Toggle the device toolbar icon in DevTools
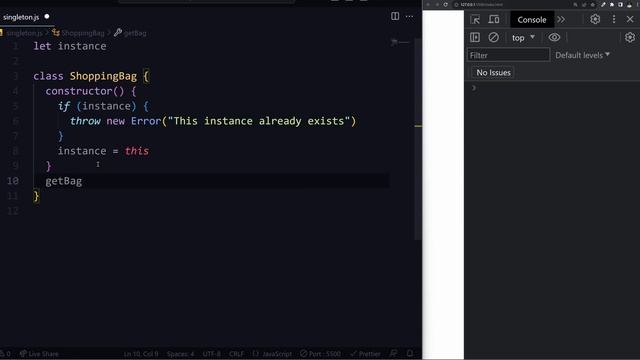The width and height of the screenshot is (640, 360). click(x=494, y=19)
